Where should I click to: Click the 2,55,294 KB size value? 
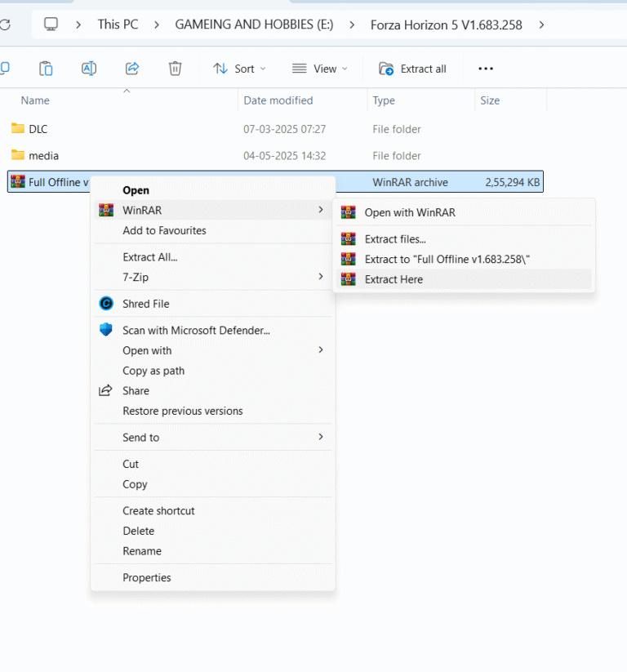512,182
